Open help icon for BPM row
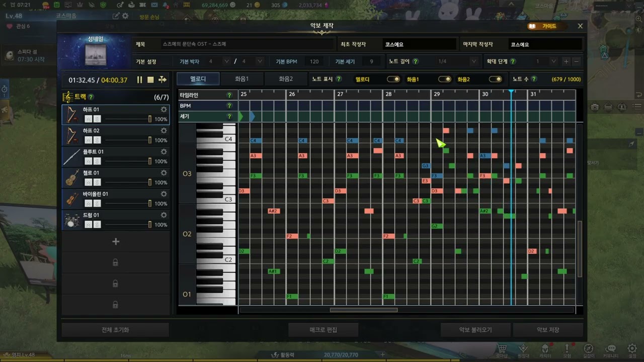The image size is (644, 362). (x=229, y=106)
